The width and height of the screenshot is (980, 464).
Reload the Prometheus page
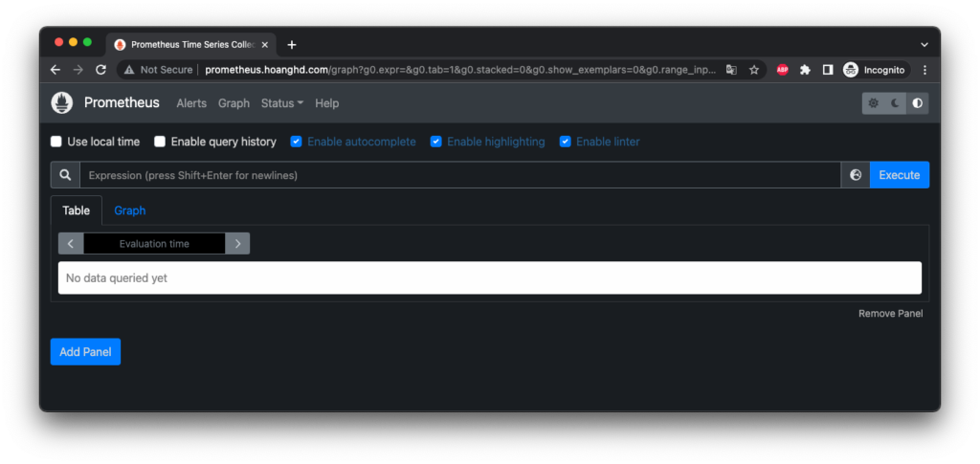click(x=100, y=70)
